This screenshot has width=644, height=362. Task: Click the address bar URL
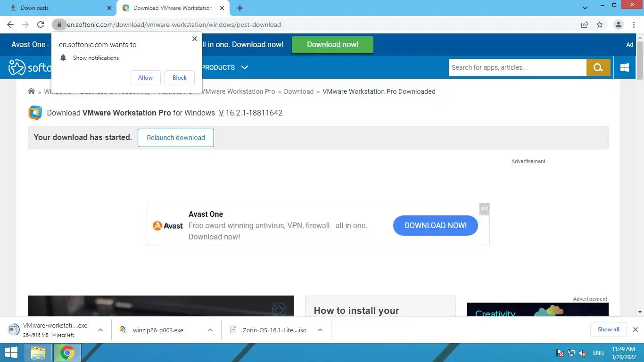[174, 25]
